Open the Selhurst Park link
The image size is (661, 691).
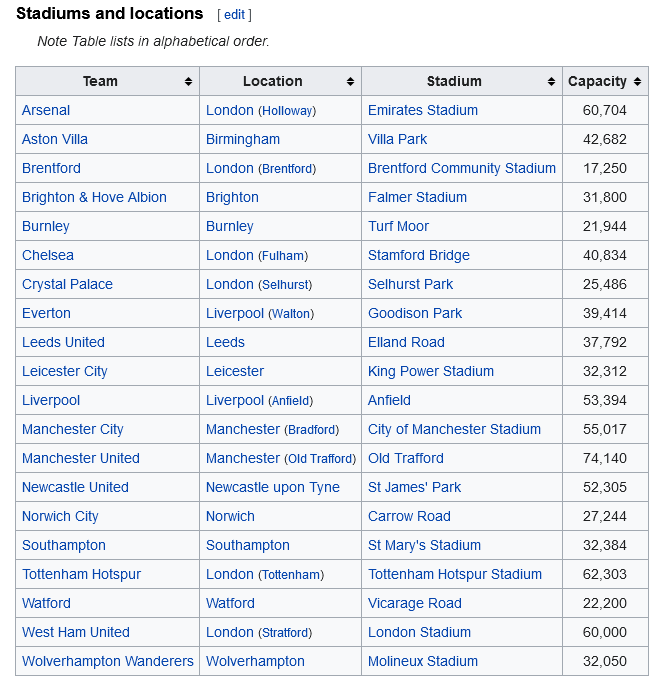pyautogui.click(x=410, y=284)
